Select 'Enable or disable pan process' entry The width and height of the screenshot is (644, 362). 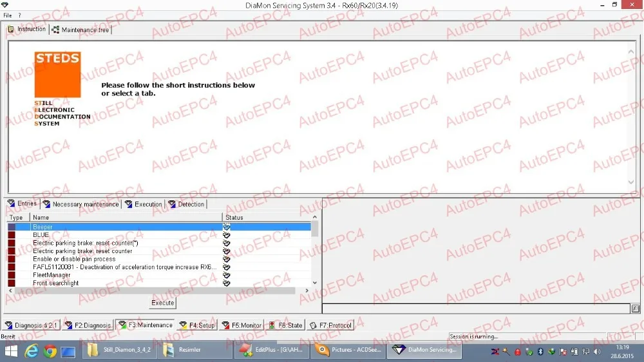(159, 259)
